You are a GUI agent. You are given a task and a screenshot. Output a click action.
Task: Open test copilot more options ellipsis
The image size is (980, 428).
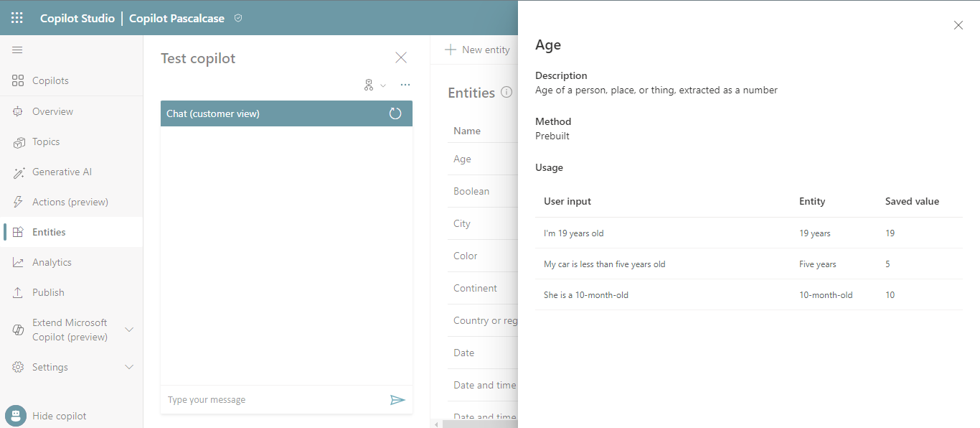pyautogui.click(x=405, y=85)
